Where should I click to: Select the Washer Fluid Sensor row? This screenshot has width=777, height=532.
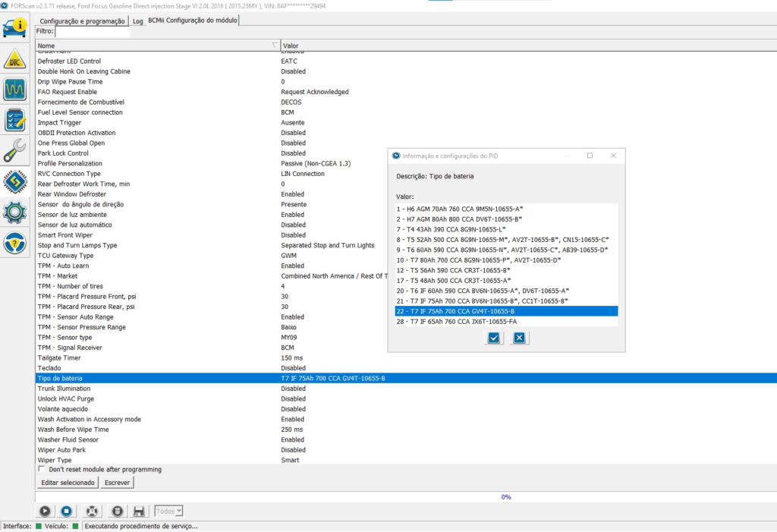407,439
